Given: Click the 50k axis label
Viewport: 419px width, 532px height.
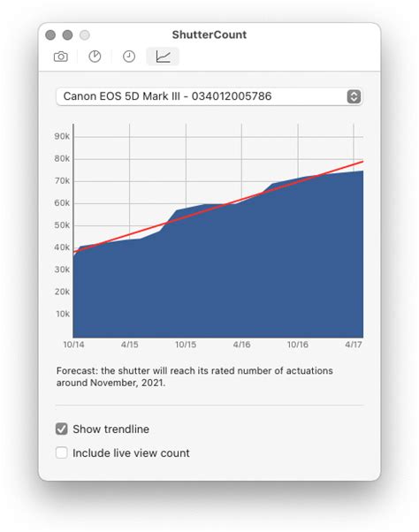Looking at the screenshot, I should tap(62, 225).
